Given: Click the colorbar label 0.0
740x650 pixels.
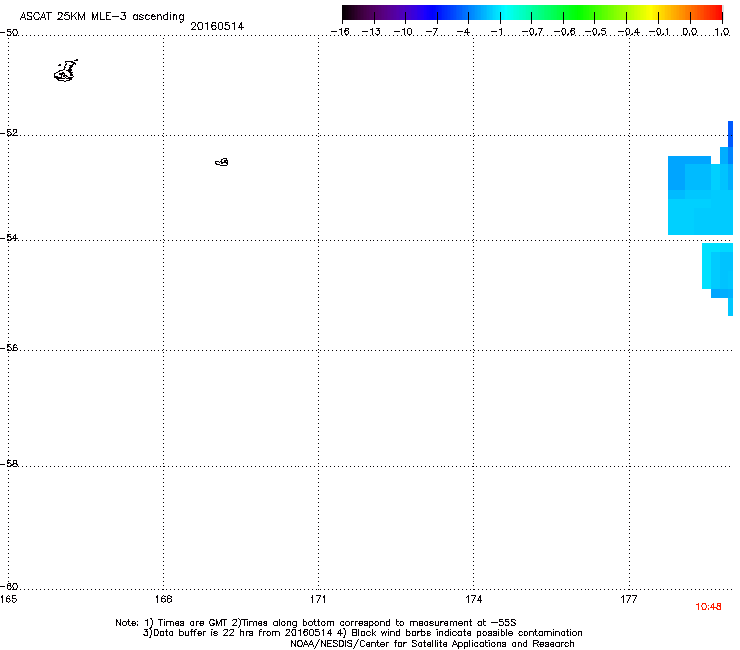Looking at the screenshot, I should tap(690, 32).
